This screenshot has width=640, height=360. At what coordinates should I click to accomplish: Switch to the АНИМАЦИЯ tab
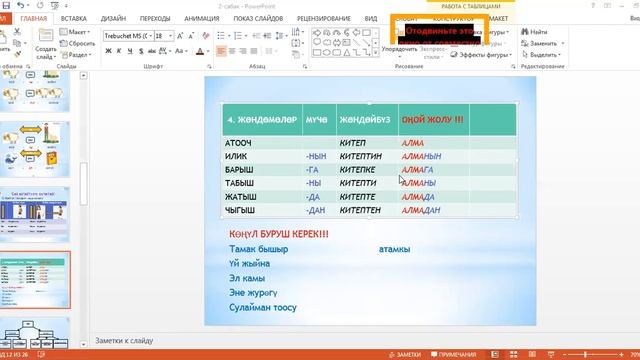point(202,18)
